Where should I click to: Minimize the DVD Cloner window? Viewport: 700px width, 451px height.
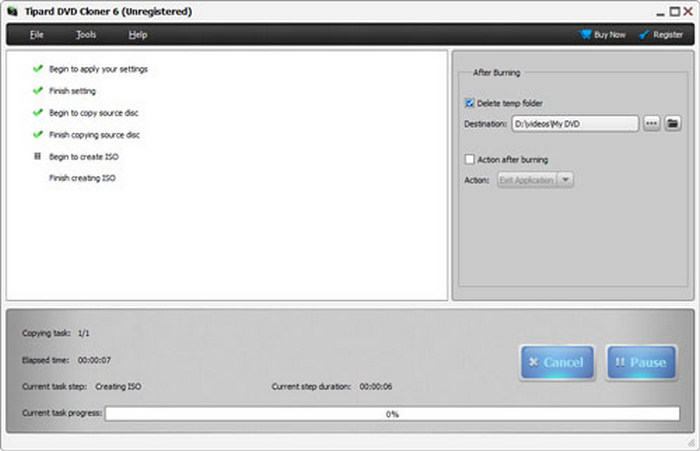[x=661, y=13]
